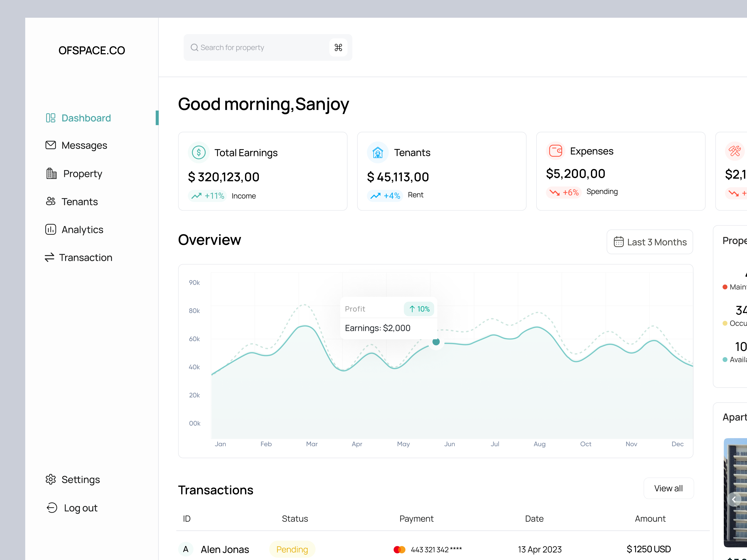Open Analytics via its bar-chart sidebar icon
This screenshot has height=560, width=747.
(51, 229)
